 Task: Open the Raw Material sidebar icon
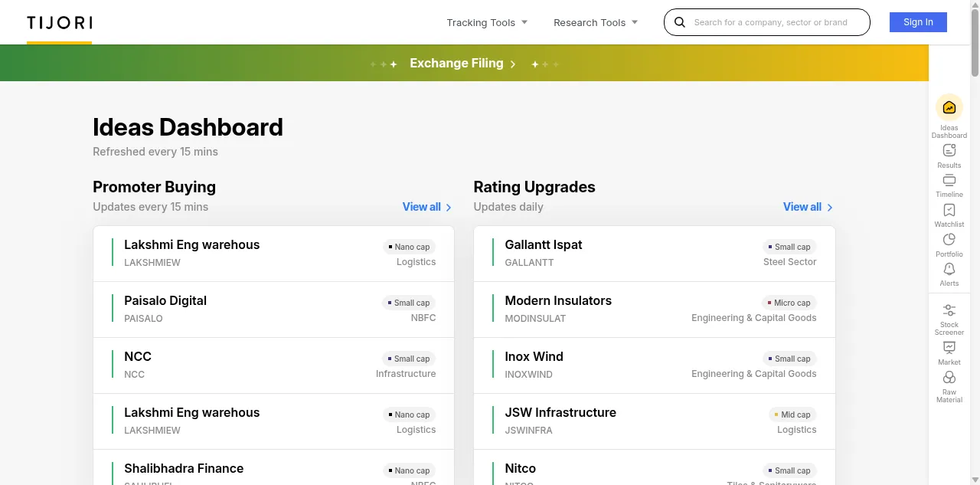[949, 378]
